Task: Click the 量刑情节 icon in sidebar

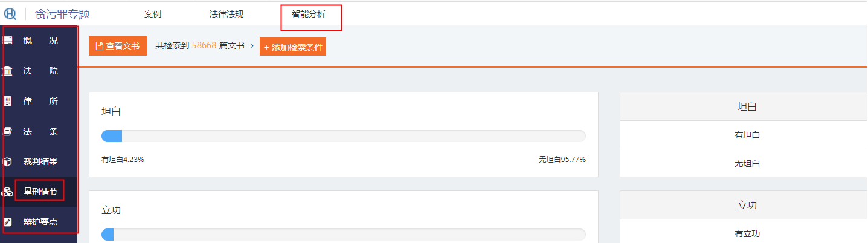Action: pos(8,192)
